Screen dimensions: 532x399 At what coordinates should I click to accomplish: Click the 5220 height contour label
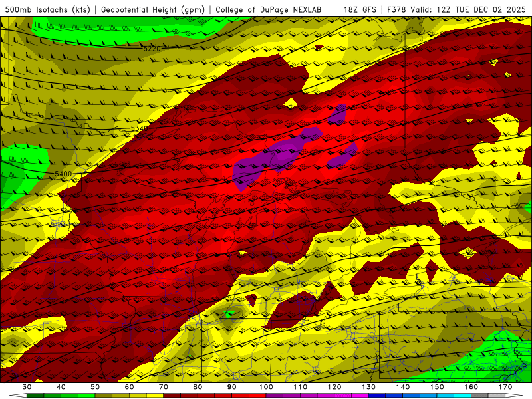point(152,49)
